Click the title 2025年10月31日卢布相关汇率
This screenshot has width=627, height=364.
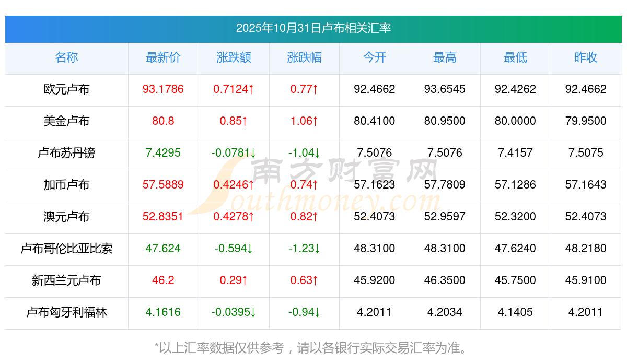pyautogui.click(x=313, y=28)
